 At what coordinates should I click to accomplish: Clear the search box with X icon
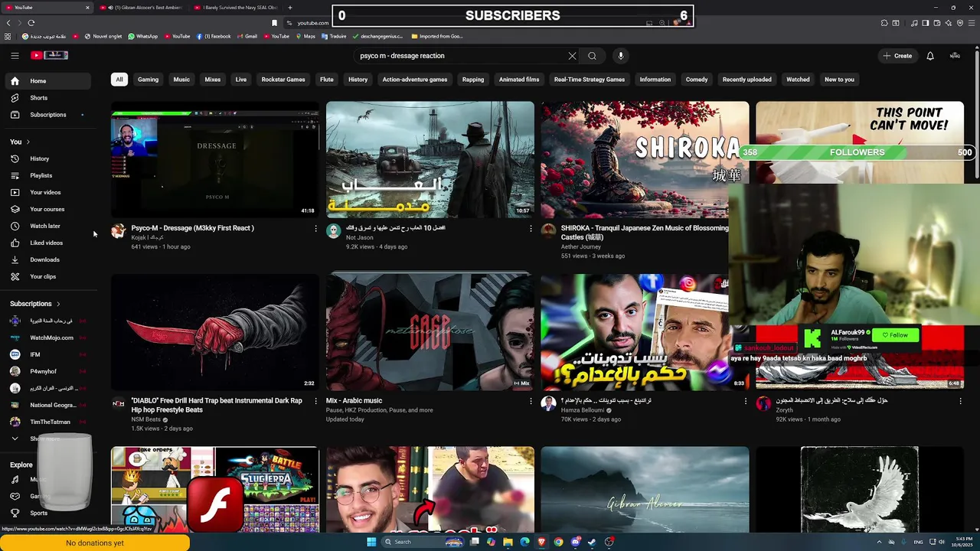pos(572,56)
